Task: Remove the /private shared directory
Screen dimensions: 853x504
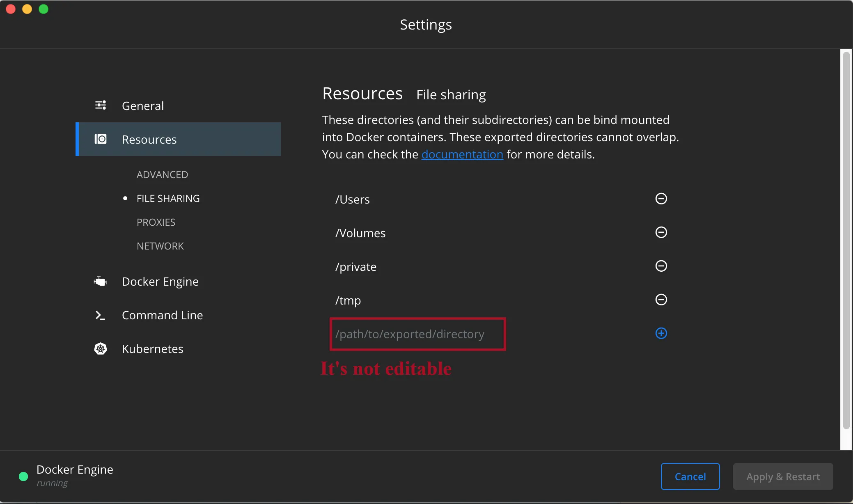Action: click(x=661, y=266)
